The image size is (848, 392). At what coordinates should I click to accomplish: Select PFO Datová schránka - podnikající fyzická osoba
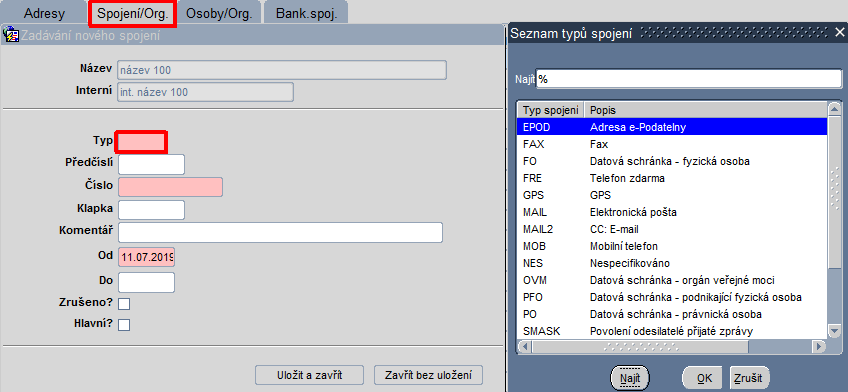pyautogui.click(x=673, y=297)
